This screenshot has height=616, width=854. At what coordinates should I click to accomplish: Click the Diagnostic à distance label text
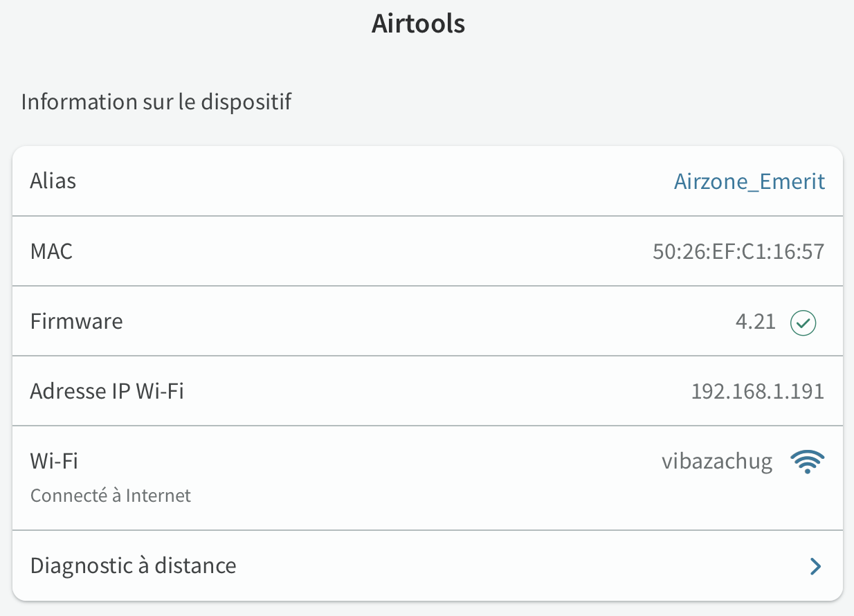click(x=134, y=566)
